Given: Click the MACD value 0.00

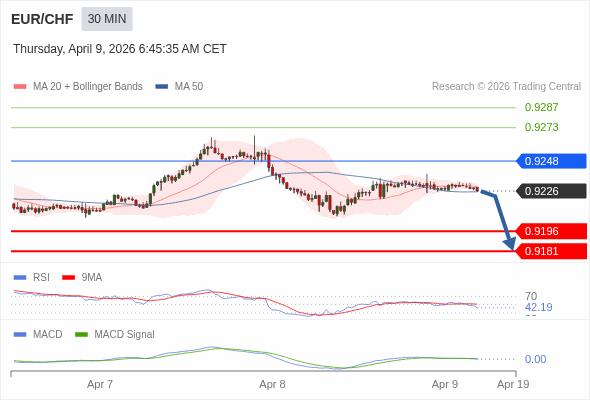Looking at the screenshot, I should tap(535, 359).
